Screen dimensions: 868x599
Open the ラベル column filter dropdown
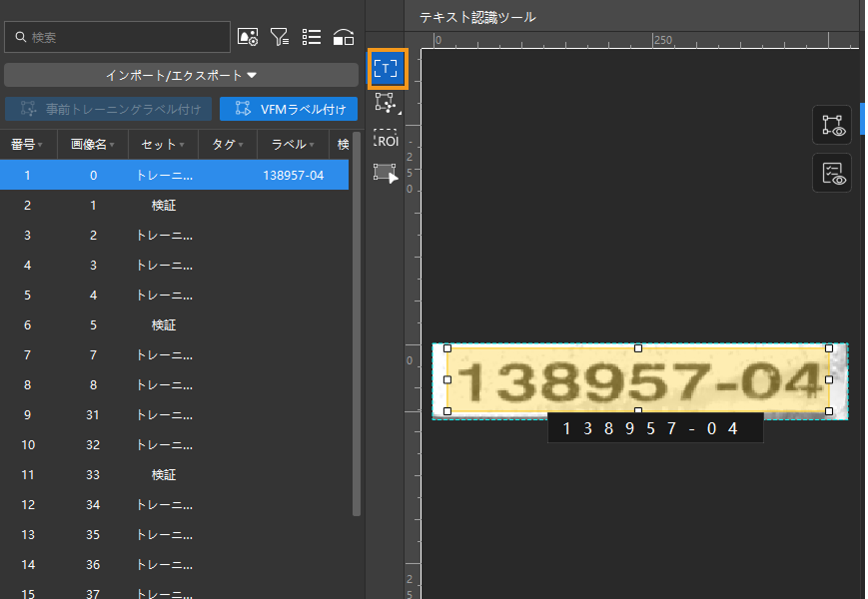[x=311, y=145]
